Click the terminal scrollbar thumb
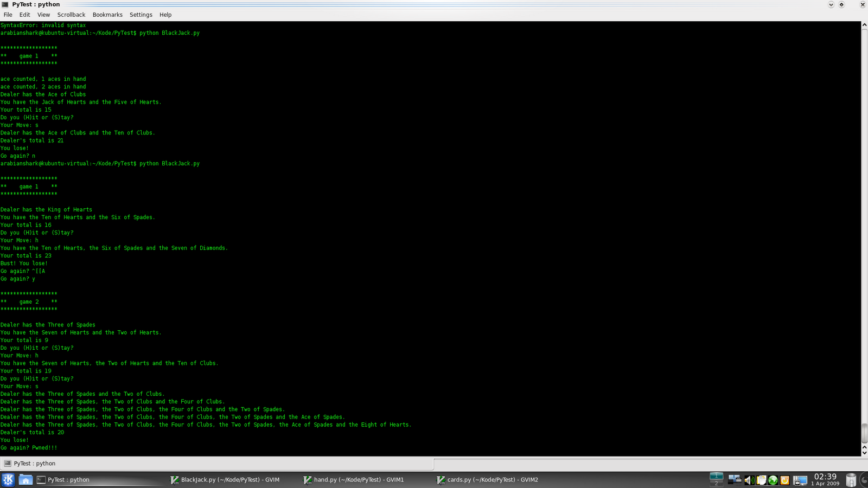The image size is (868, 488). [x=864, y=433]
